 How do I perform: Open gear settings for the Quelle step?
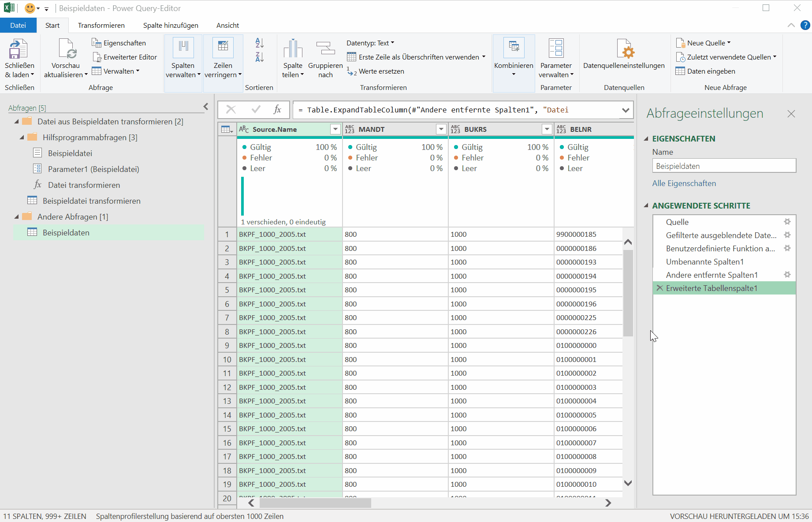point(787,222)
